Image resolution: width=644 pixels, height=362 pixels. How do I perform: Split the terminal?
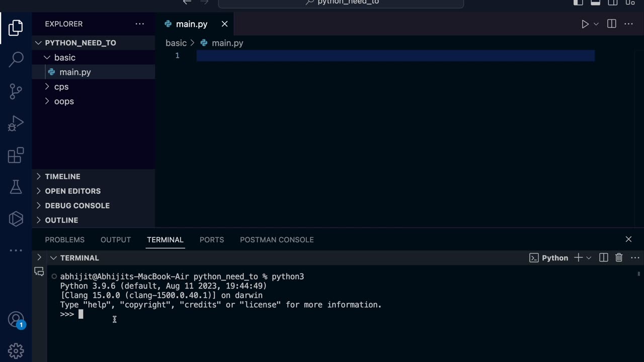[x=604, y=257]
